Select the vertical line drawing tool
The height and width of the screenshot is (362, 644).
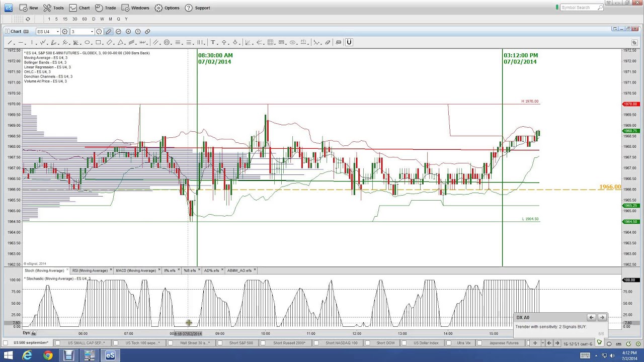tap(32, 43)
